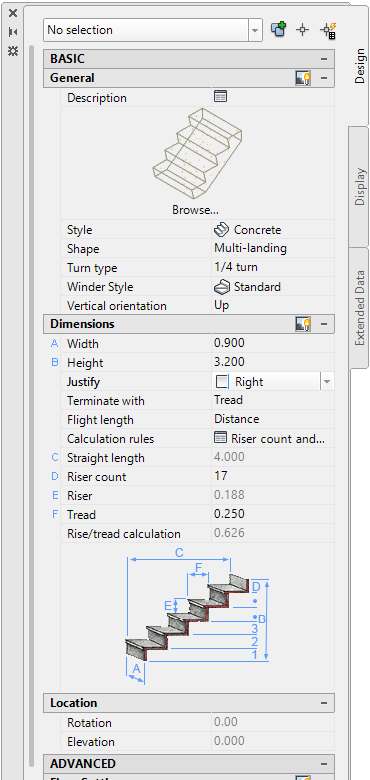370x780 pixels.
Task: Click the Select Objects crosshair icon
Action: [302, 30]
